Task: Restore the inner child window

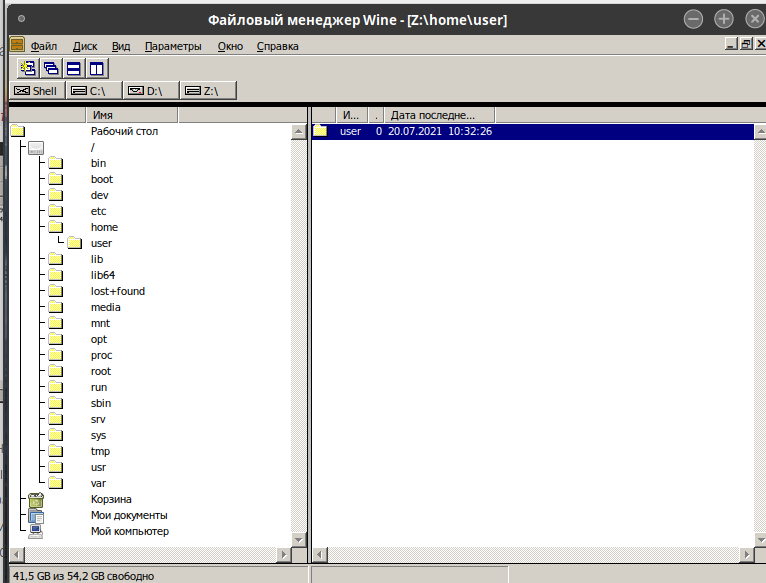Action: 746,44
